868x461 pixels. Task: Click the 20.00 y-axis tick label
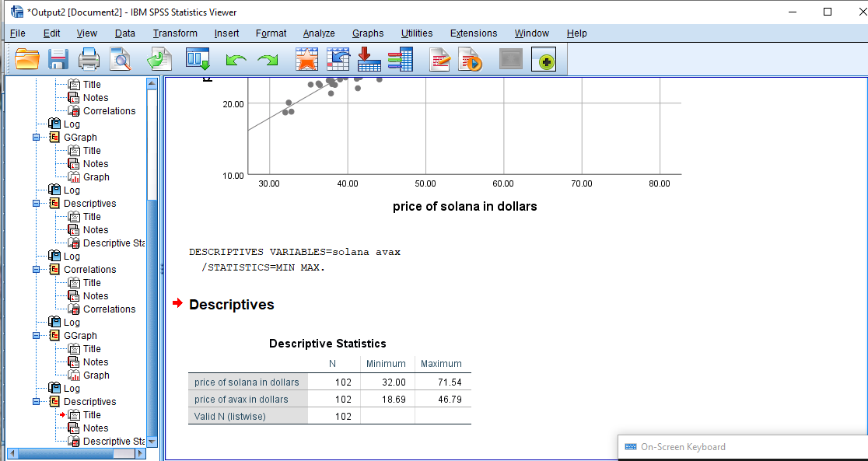233,103
